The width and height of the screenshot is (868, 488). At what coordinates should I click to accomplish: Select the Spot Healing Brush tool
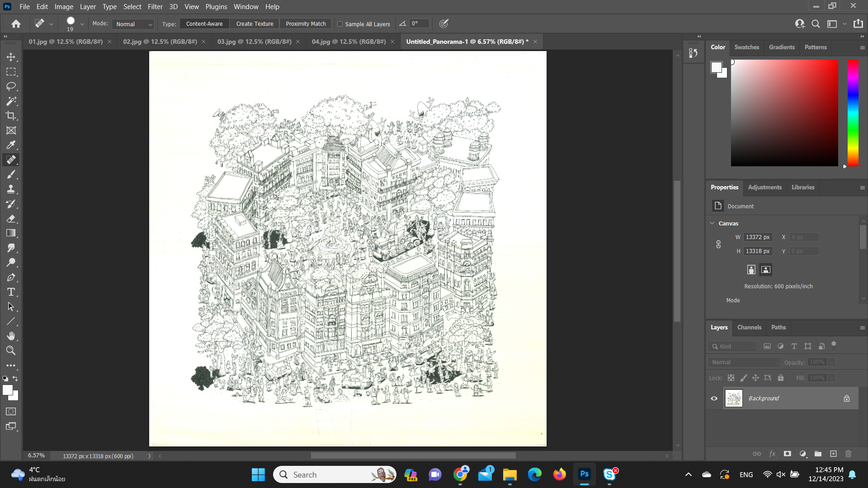point(11,160)
